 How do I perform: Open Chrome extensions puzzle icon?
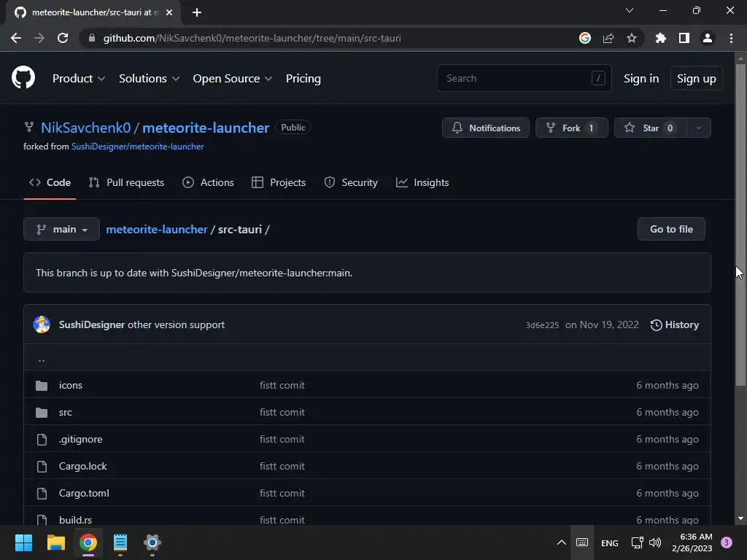(660, 38)
